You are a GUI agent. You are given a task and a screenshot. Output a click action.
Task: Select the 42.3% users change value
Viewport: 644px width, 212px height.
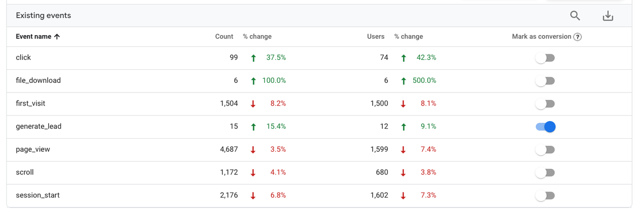click(x=427, y=57)
